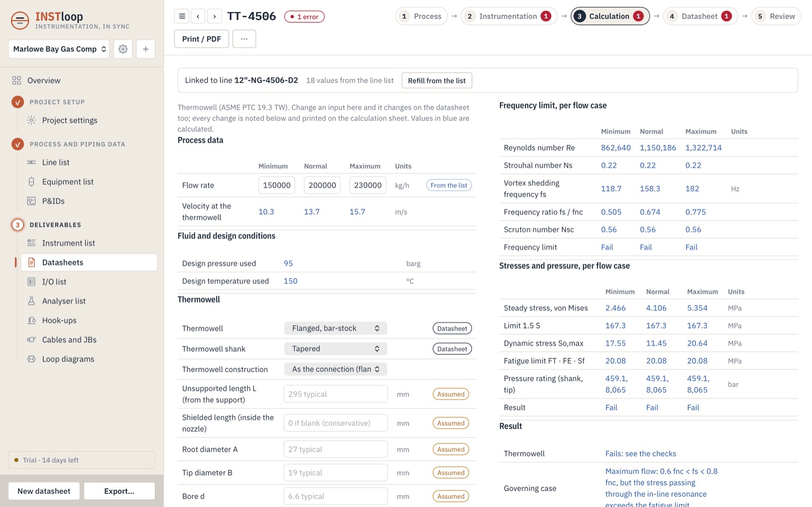Open the Overview grid icon

click(17, 81)
